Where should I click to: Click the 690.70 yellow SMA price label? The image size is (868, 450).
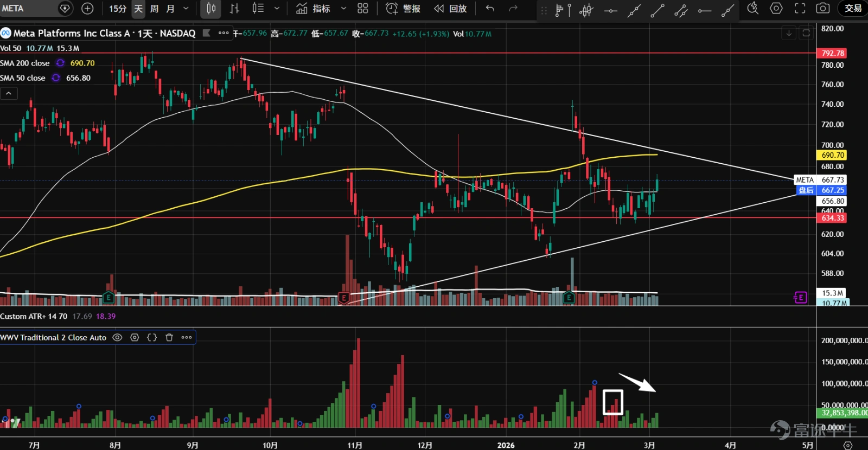pos(832,155)
